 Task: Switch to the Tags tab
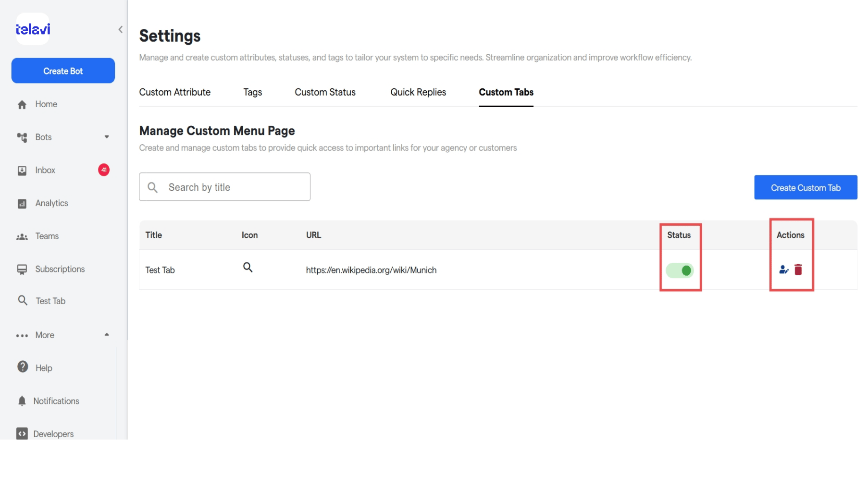coord(252,92)
